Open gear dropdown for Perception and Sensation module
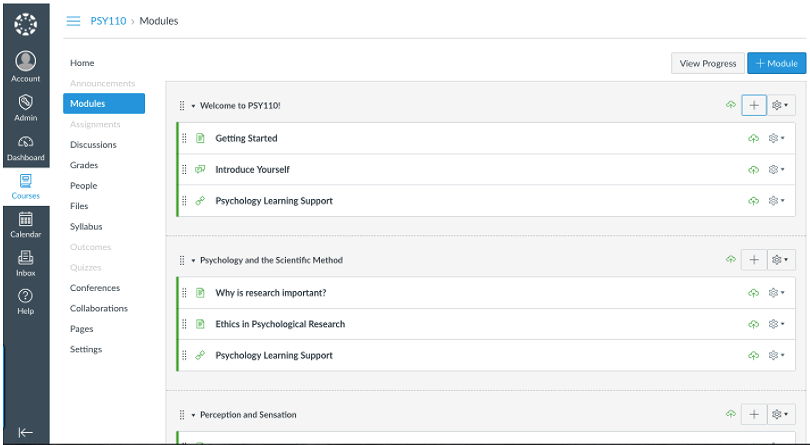This screenshot has width=810, height=445. tap(781, 415)
